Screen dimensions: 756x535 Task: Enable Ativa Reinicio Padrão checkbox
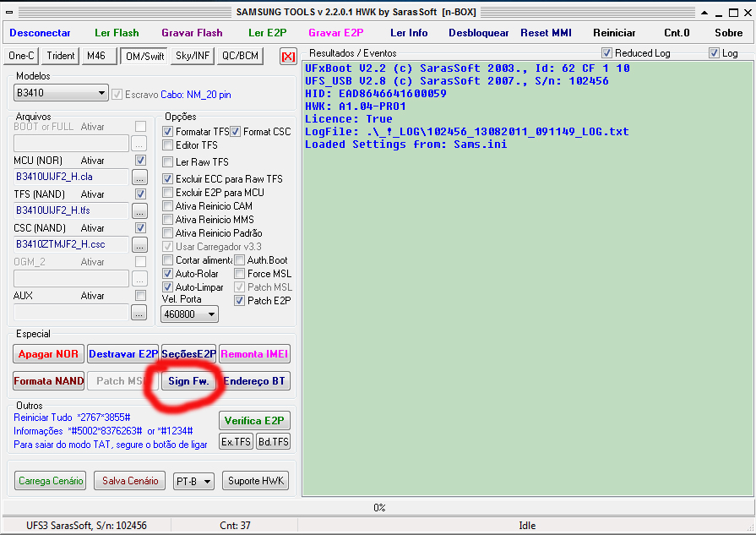coord(168,233)
